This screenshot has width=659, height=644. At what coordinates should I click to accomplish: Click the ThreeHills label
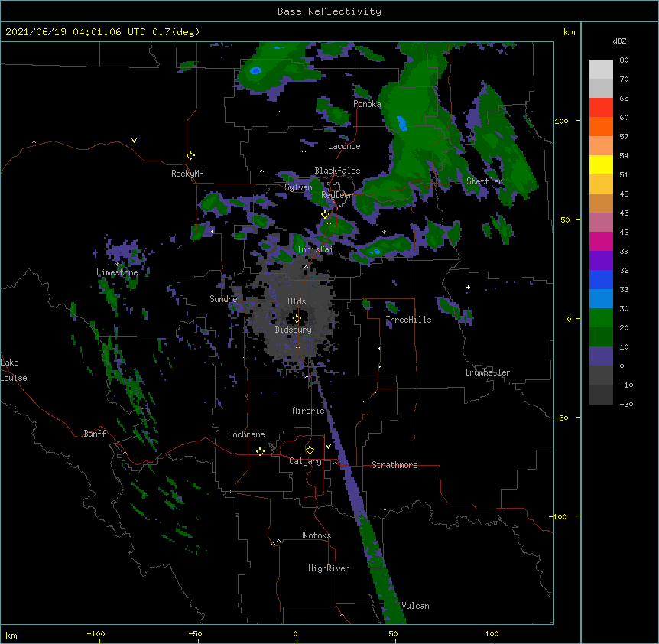click(x=408, y=320)
